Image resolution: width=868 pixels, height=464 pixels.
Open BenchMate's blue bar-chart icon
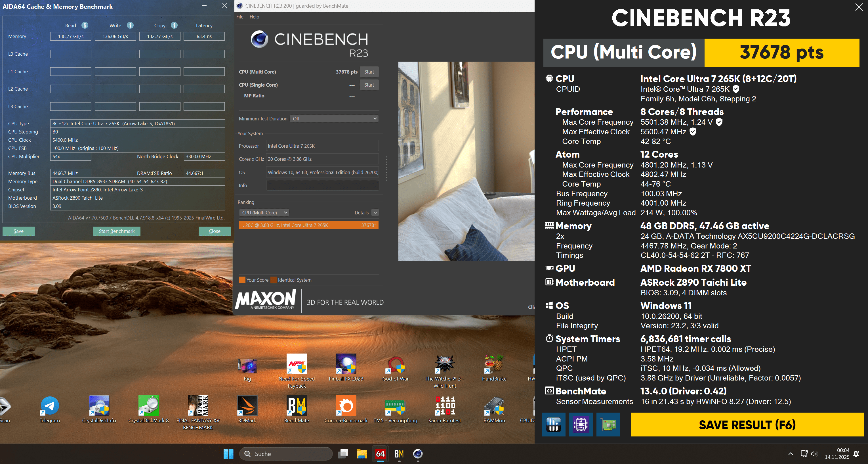click(553, 424)
